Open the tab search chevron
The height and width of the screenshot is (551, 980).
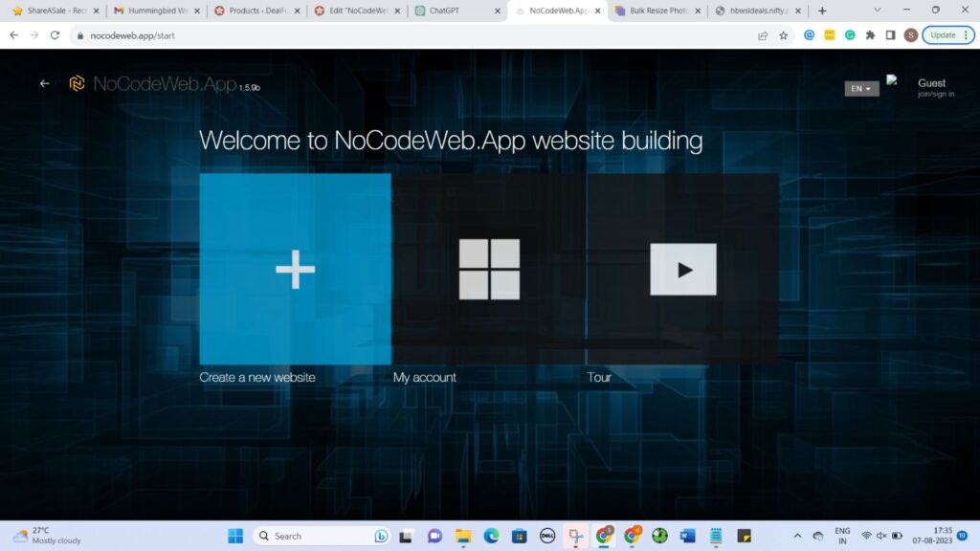(878, 10)
